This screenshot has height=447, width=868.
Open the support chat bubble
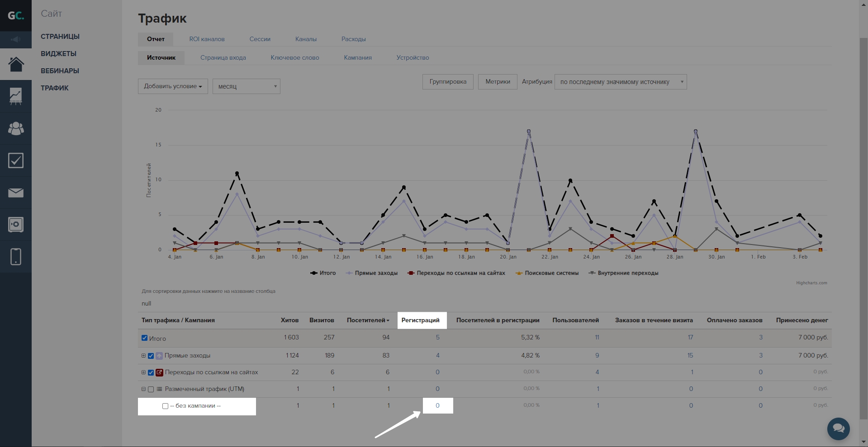click(x=838, y=428)
